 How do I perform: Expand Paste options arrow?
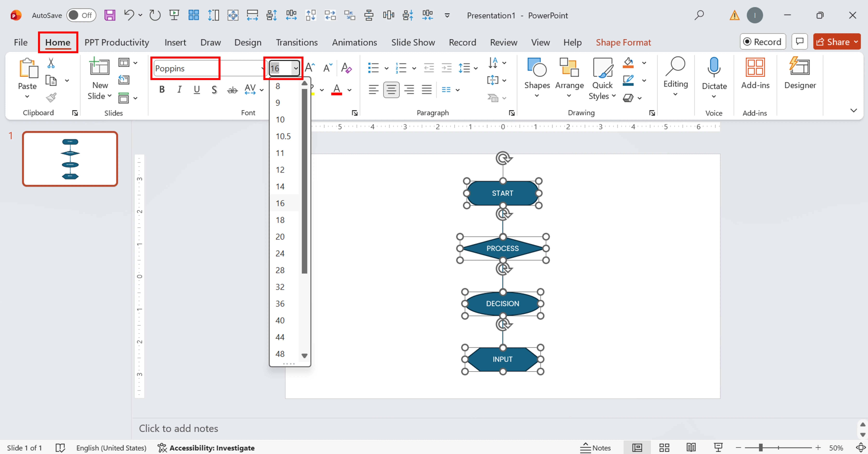coord(27,97)
